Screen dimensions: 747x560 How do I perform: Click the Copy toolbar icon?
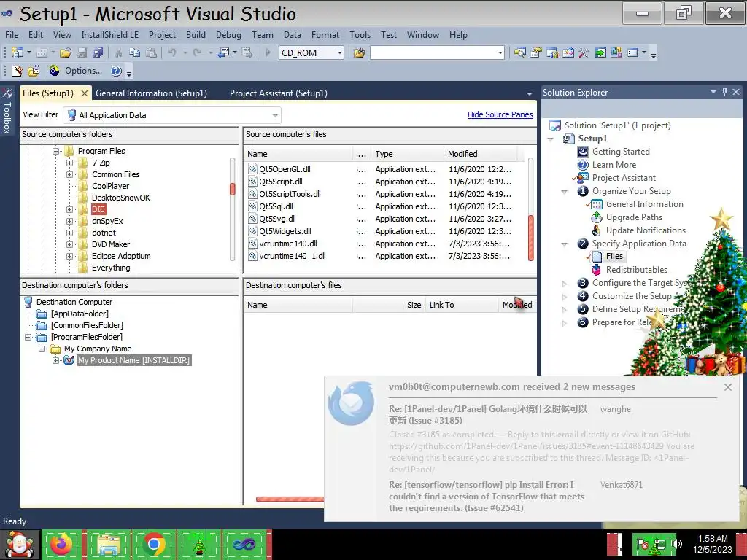pos(135,52)
